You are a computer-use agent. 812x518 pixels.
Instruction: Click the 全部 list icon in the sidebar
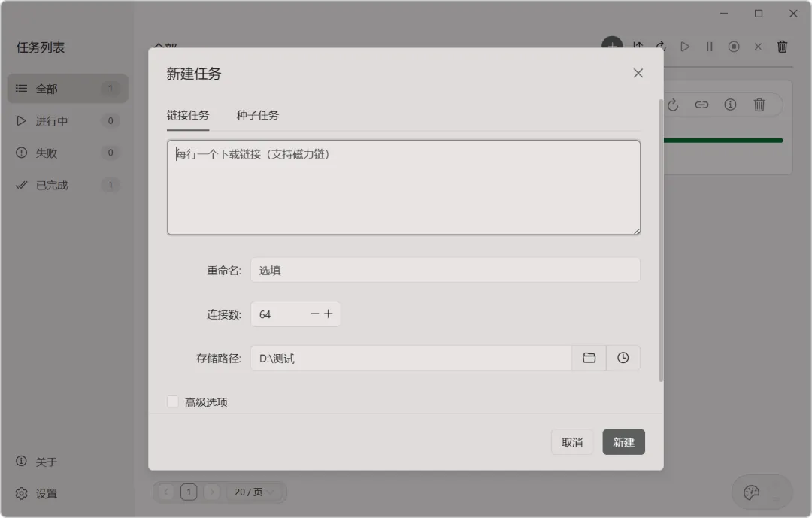21,89
